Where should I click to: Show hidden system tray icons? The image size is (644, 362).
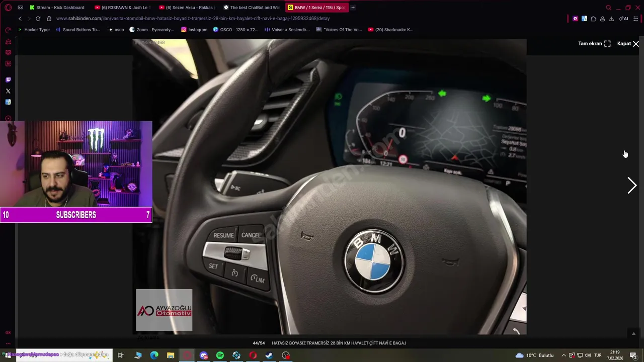(563, 355)
